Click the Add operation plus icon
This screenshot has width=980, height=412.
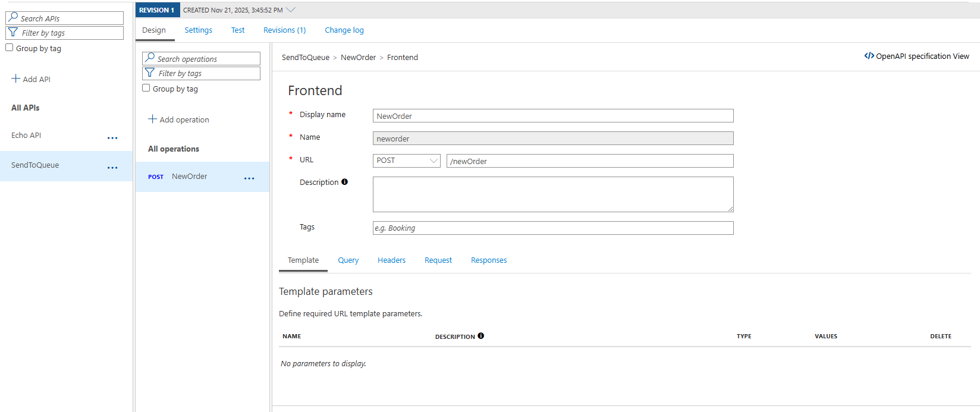[x=152, y=119]
